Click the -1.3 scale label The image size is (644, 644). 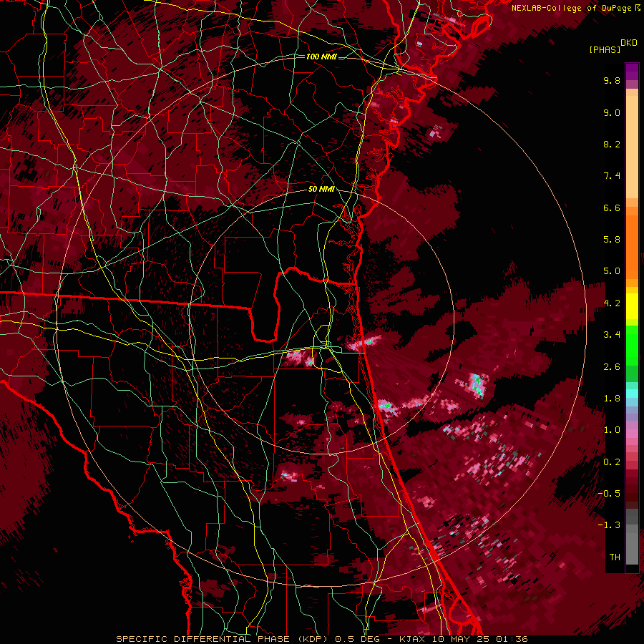point(609,525)
